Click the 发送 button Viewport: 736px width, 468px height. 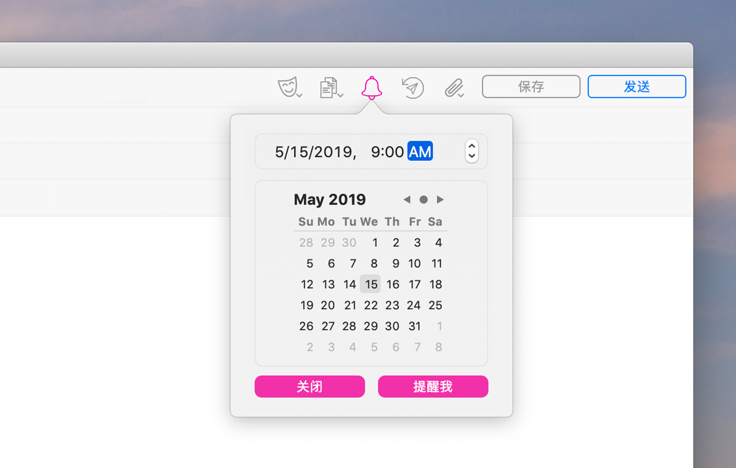[636, 87]
